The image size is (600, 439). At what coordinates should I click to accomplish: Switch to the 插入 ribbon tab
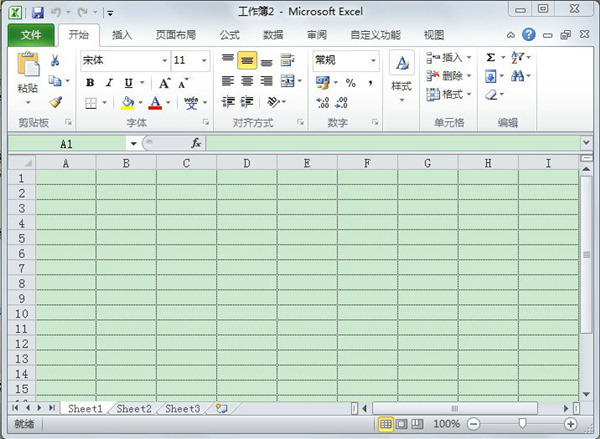122,35
